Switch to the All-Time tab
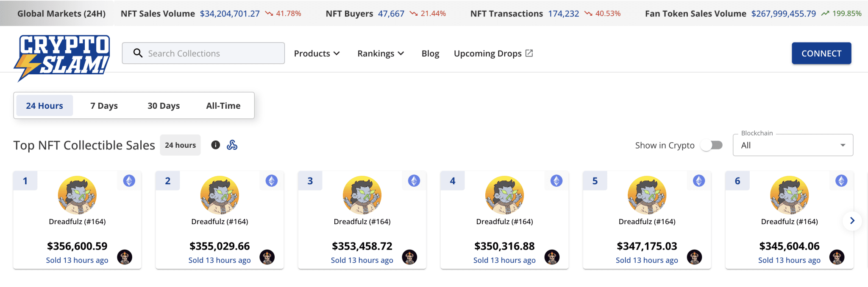The image size is (868, 287). coord(223,106)
